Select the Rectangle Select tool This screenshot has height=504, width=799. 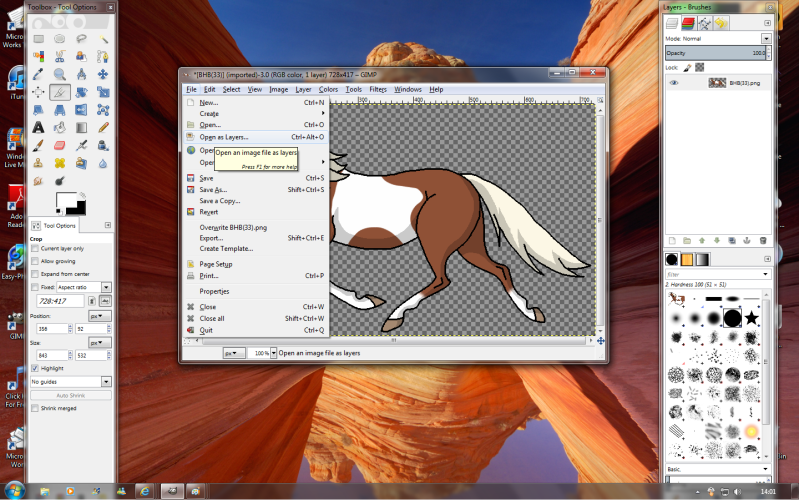coord(38,39)
